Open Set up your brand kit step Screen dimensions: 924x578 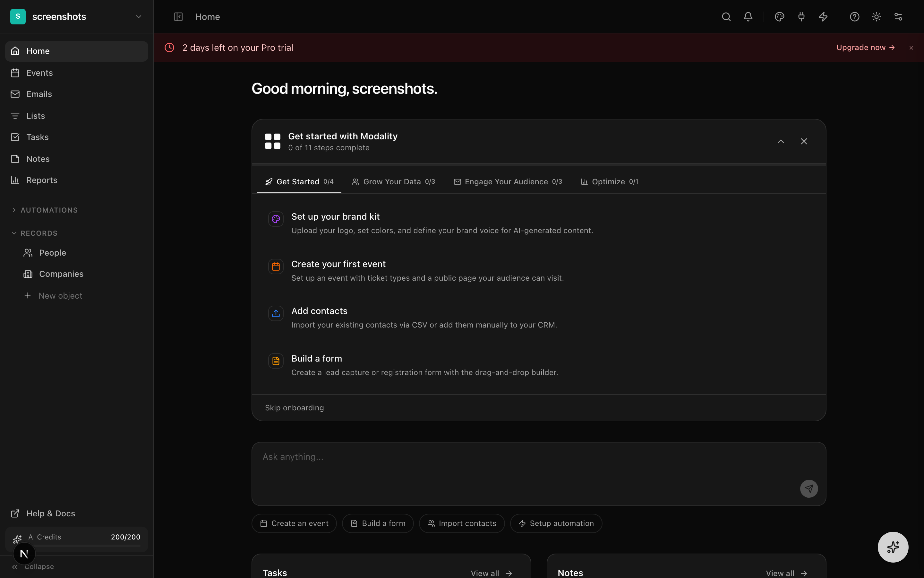click(538, 223)
